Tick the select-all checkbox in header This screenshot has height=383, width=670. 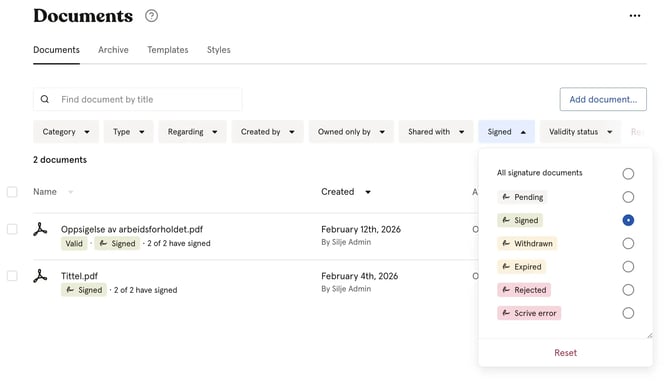pos(12,192)
